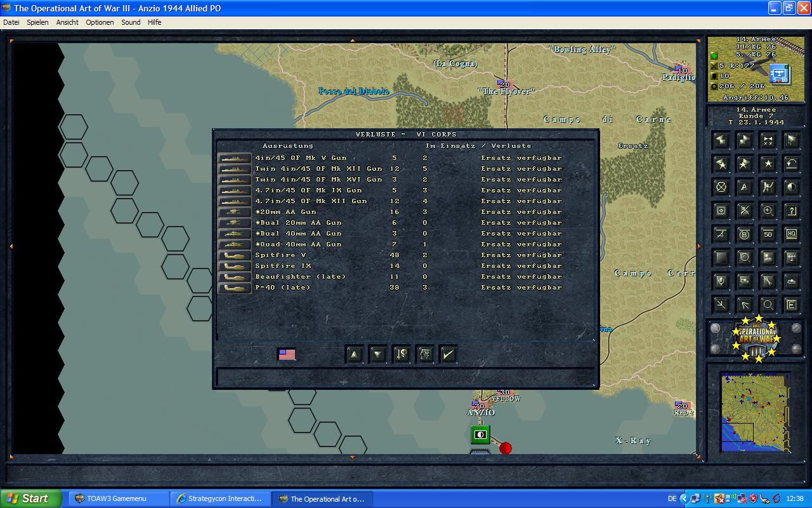Click the microphone button in the control panel
The width and height of the screenshot is (812, 508).
pyautogui.click(x=721, y=281)
